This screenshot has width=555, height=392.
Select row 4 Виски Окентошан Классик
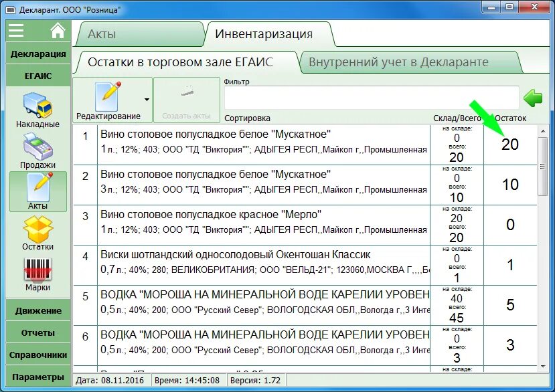coord(305,265)
